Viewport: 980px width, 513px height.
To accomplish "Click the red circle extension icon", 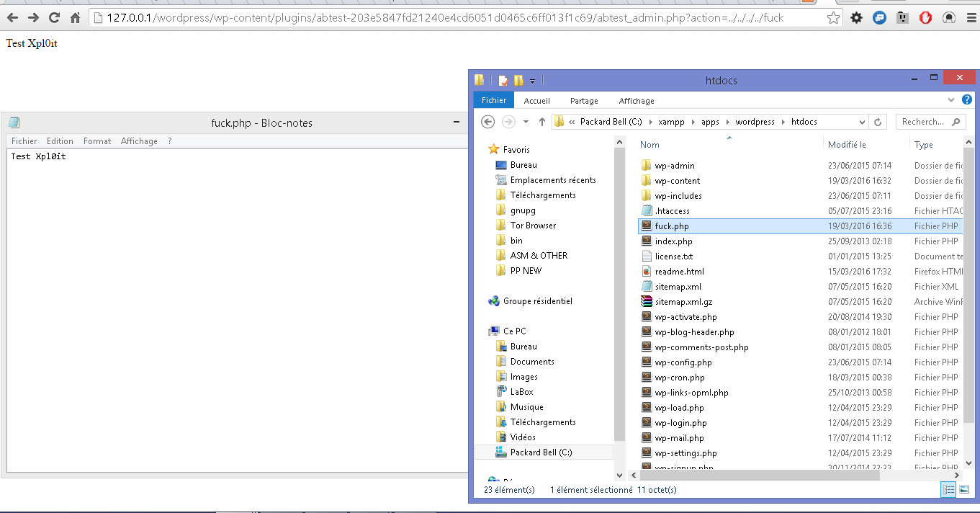I will [x=926, y=18].
